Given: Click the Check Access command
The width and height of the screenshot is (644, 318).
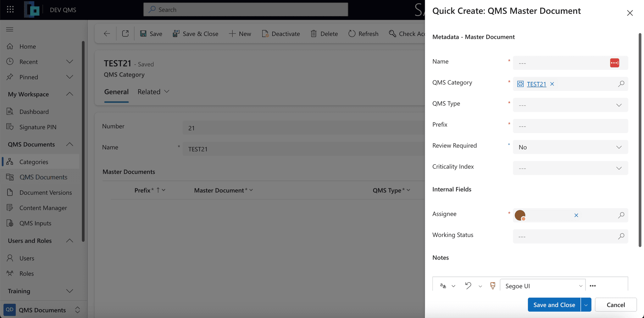Looking at the screenshot, I should click(407, 34).
